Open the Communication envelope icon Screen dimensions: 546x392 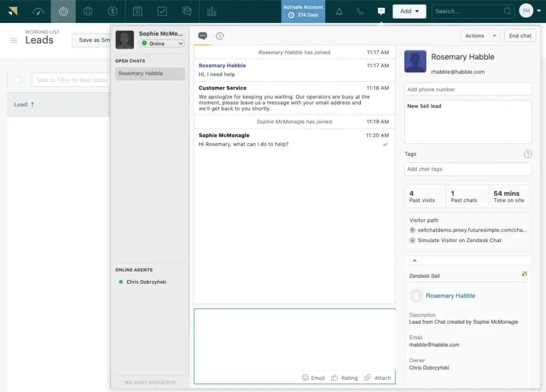(187, 12)
